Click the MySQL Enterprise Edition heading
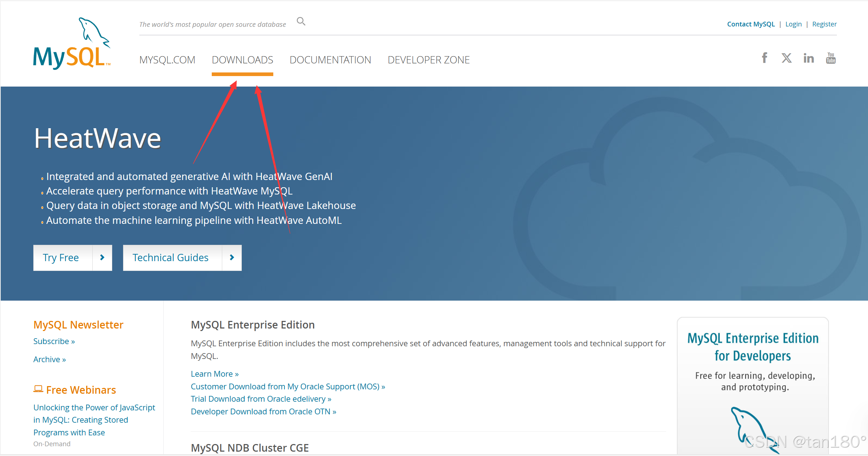868x456 pixels. pos(253,325)
